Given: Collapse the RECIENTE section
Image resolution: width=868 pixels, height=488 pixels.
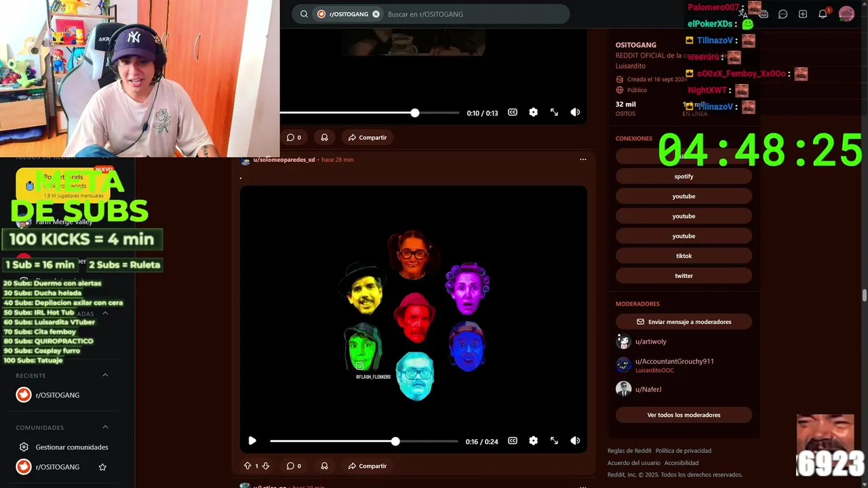Looking at the screenshot, I should click(x=105, y=375).
